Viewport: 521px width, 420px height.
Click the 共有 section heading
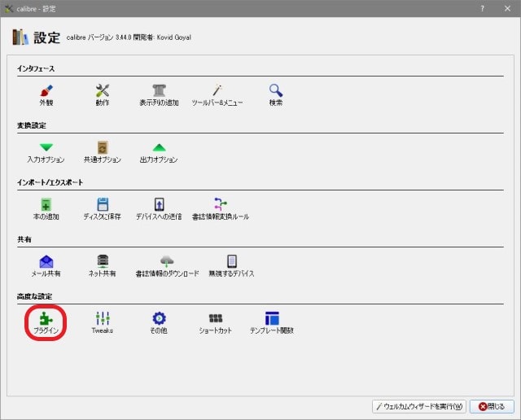[24, 239]
